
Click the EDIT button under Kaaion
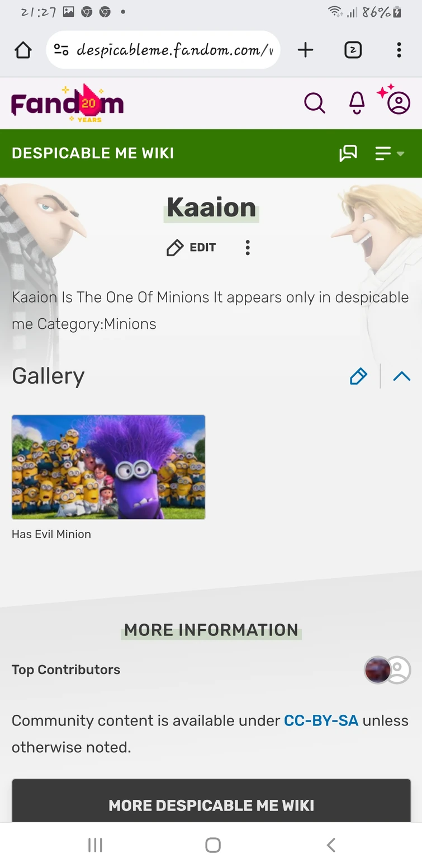[191, 248]
